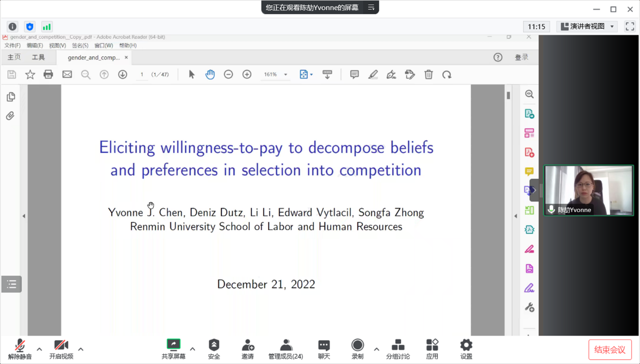Click the red 结束会议 button

pyautogui.click(x=609, y=350)
